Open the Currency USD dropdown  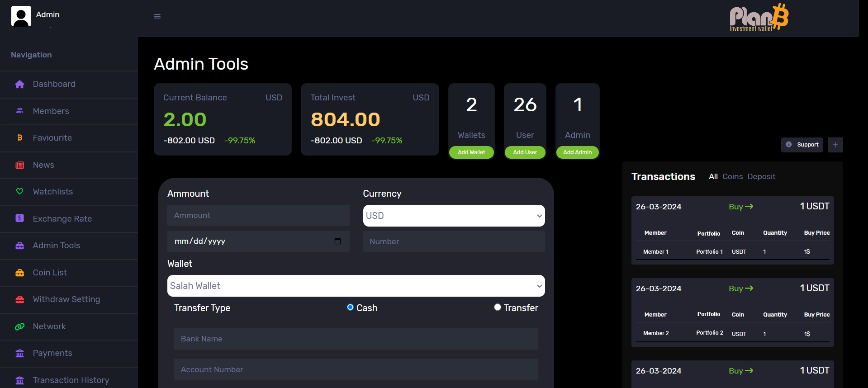coord(454,216)
